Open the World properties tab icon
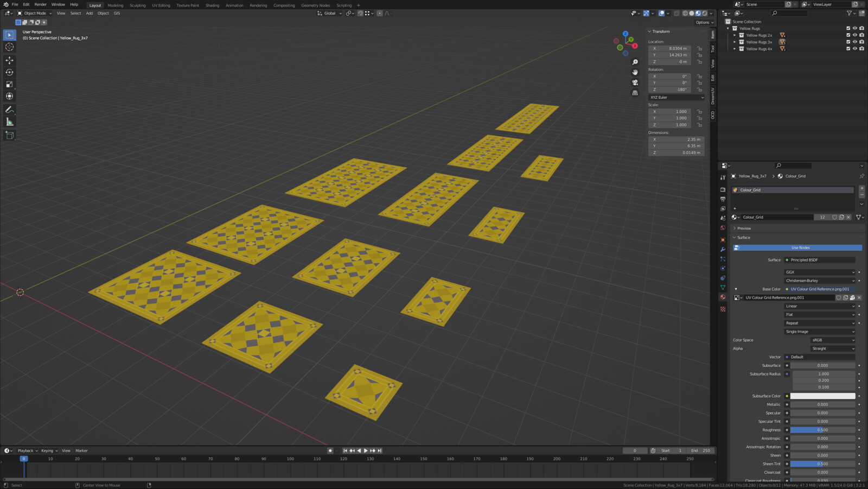 point(723,228)
